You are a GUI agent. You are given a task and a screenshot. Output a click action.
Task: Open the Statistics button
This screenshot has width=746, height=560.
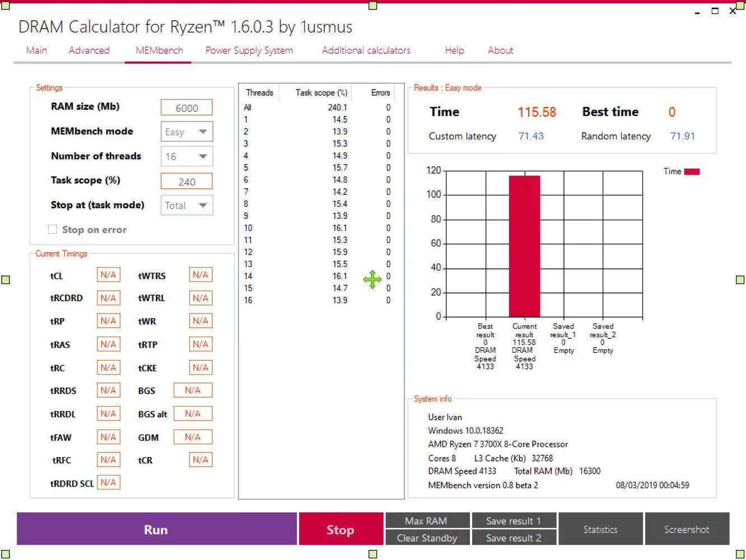pyautogui.click(x=600, y=529)
